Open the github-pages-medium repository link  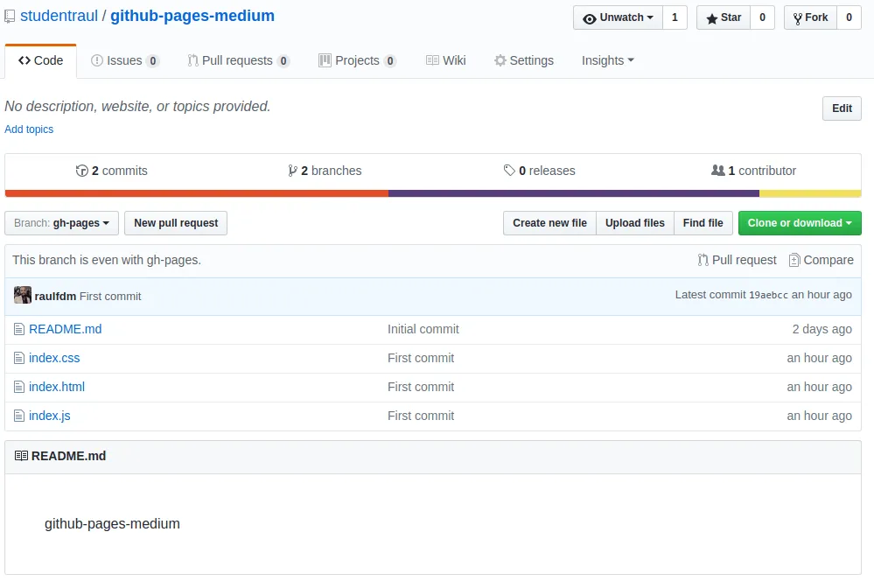coord(192,16)
